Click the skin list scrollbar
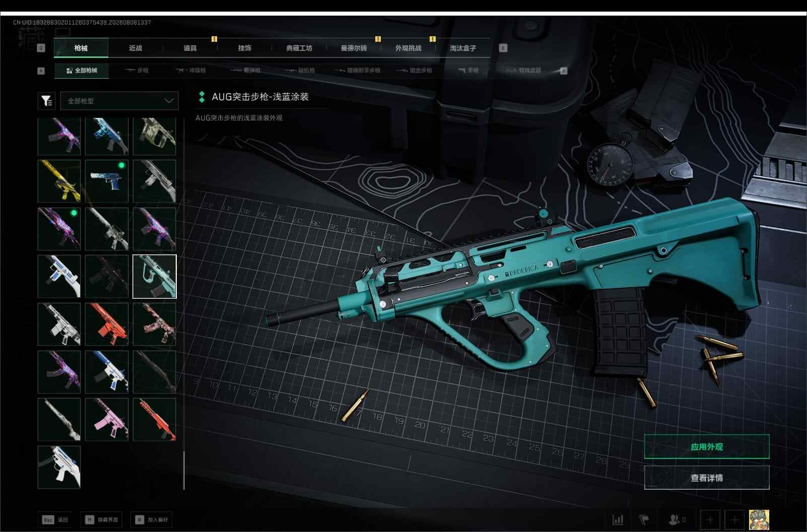 point(184,471)
